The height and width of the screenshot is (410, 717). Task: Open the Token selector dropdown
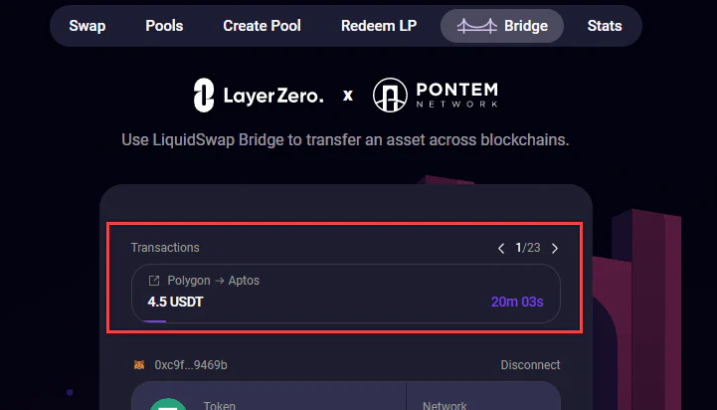click(269, 396)
